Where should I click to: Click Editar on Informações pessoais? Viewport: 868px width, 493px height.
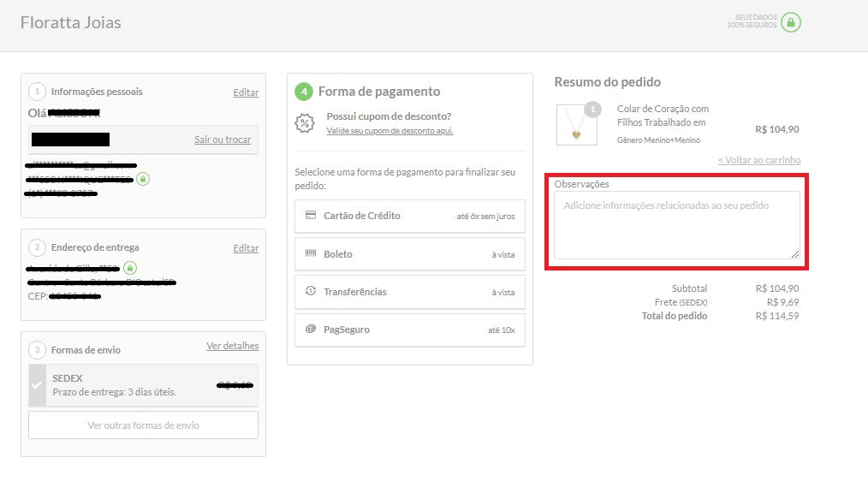point(246,92)
